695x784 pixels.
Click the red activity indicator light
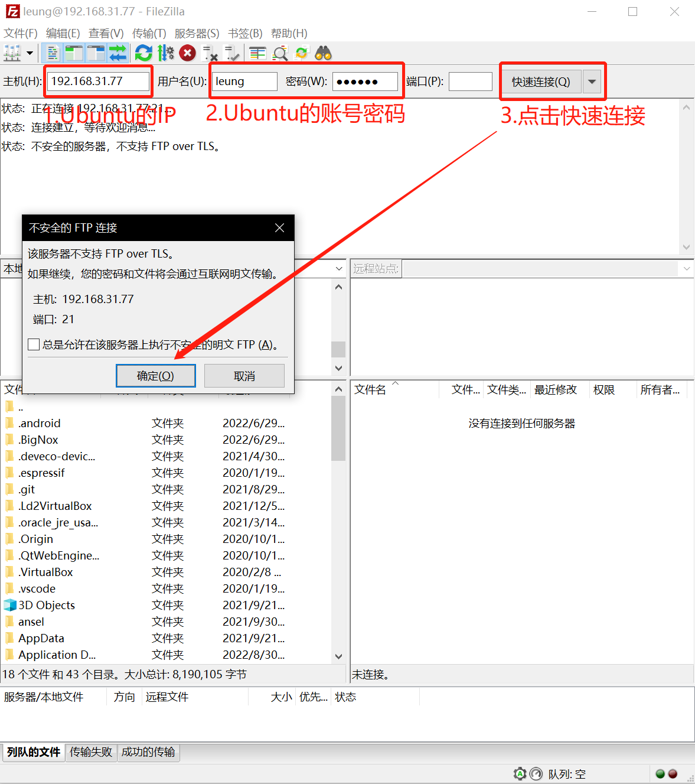pyautogui.click(x=673, y=773)
